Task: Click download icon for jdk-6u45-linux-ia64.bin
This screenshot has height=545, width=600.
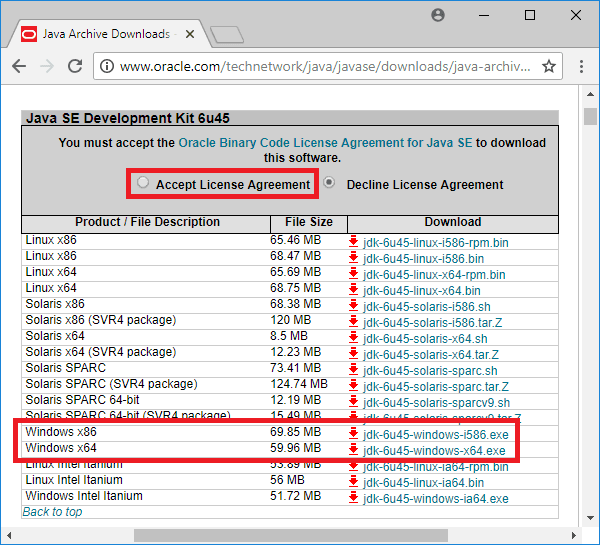Action: 353,482
